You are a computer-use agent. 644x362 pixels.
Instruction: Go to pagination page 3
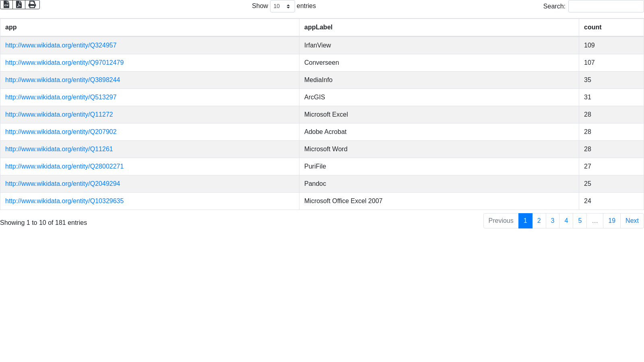553,221
